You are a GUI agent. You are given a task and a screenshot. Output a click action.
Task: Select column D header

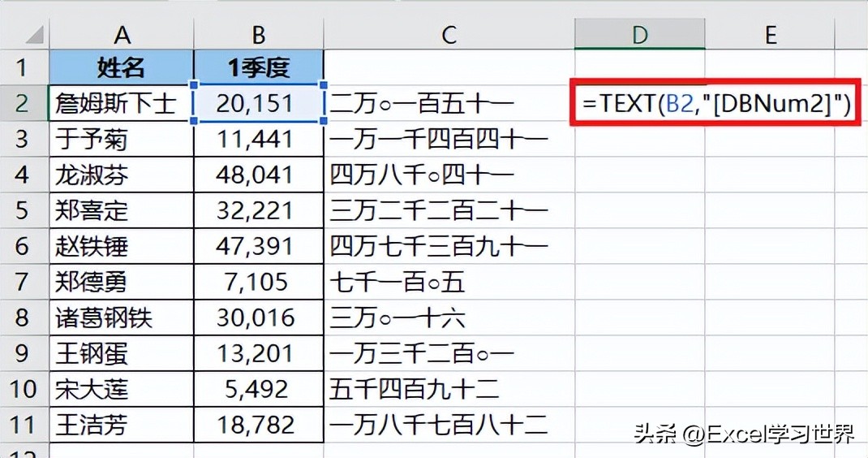[x=640, y=34]
